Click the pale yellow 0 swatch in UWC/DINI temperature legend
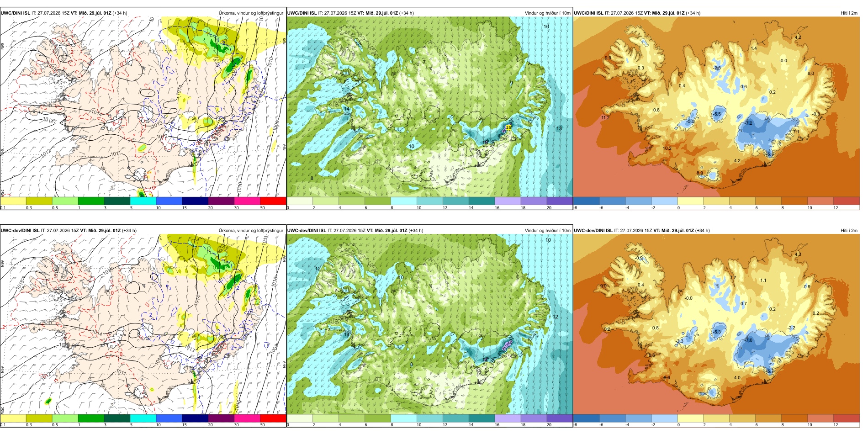 point(690,201)
